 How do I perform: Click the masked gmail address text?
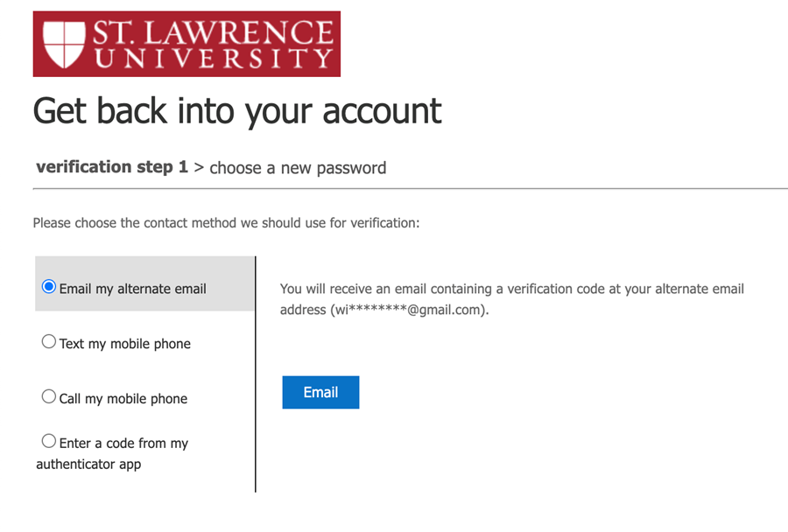coord(409,310)
